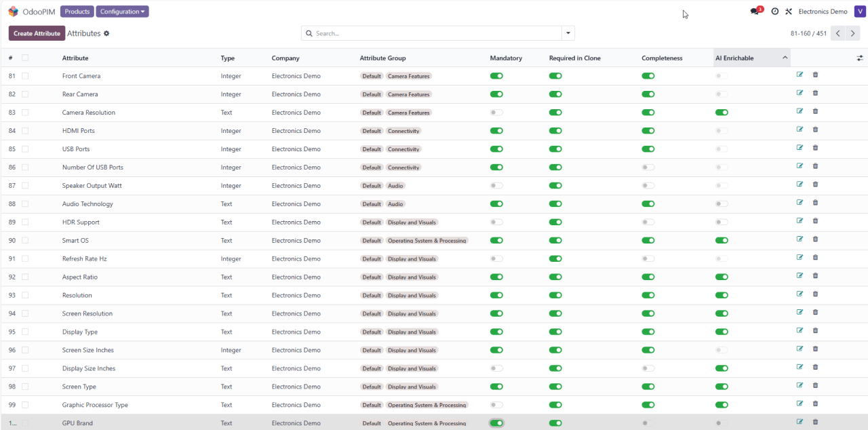Toggle Mandatory switch for Camera Resolution

point(496,113)
